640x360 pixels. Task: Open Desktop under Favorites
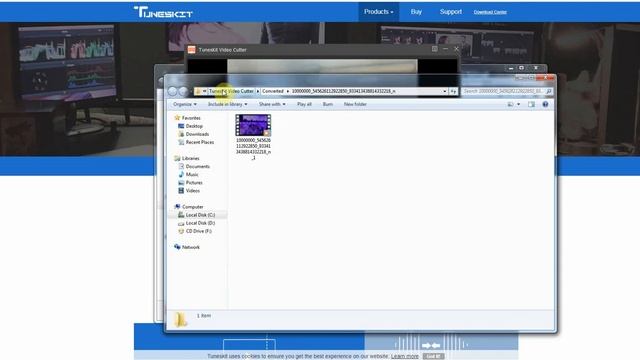(194, 126)
